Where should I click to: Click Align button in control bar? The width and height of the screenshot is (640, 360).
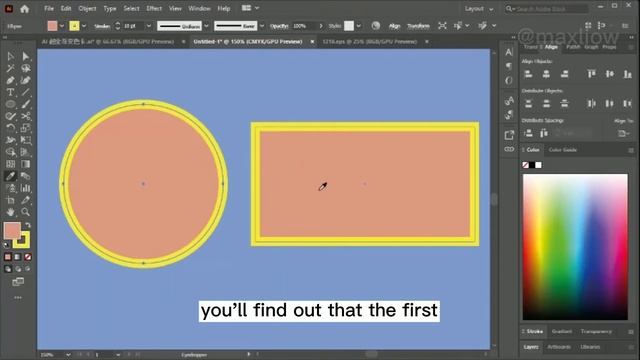coord(394,26)
